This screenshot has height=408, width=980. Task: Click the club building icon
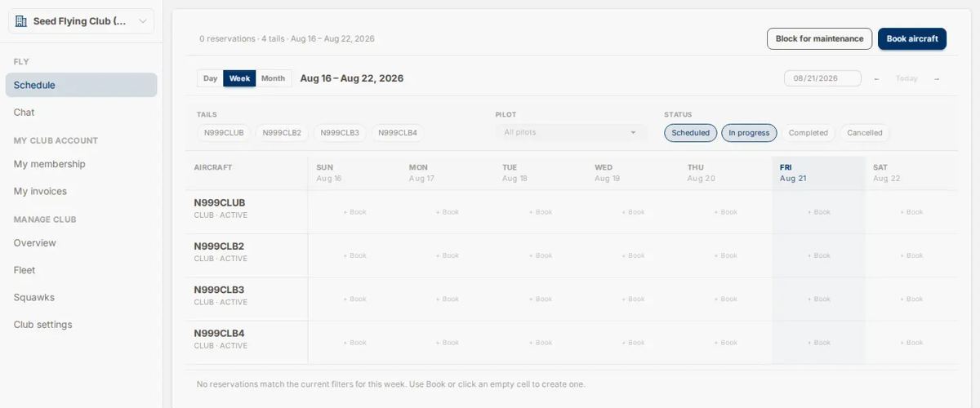click(21, 21)
